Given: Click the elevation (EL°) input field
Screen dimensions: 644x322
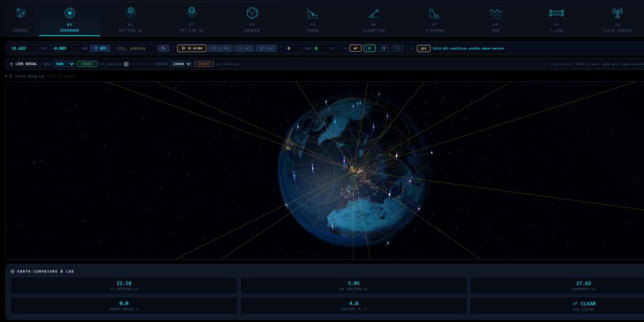Looking at the screenshot, I should point(320,48).
